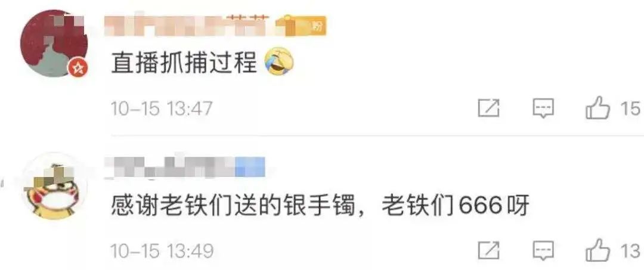Click the blue blurred tag after second username
This screenshot has width=644, height=270.
pos(250,167)
